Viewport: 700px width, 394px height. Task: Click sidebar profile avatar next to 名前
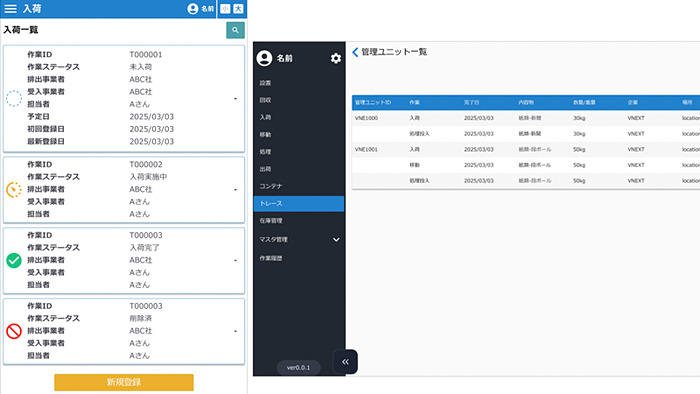264,58
